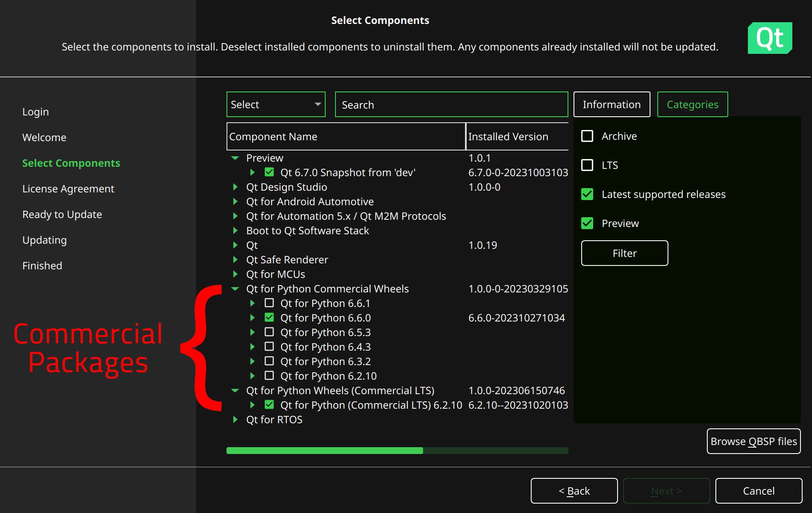Open the Categories tab
The height and width of the screenshot is (513, 812).
click(692, 105)
